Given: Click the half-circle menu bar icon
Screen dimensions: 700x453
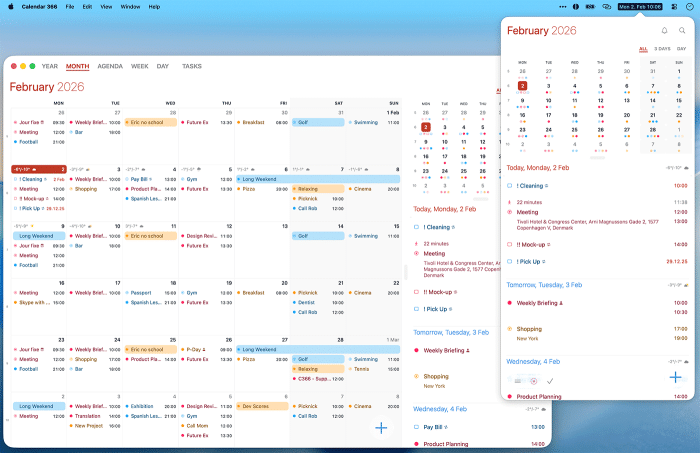Looking at the screenshot, I should (x=576, y=7).
